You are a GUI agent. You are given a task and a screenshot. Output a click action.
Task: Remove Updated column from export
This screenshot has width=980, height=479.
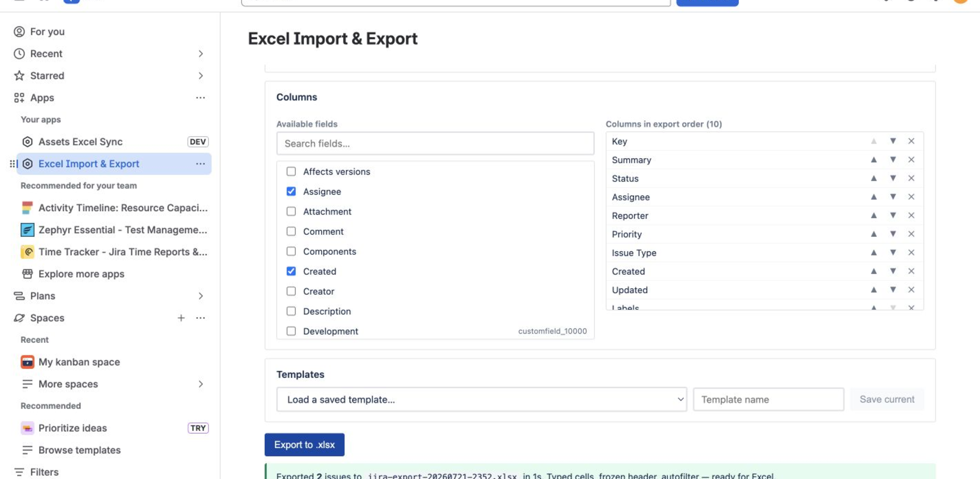click(911, 290)
